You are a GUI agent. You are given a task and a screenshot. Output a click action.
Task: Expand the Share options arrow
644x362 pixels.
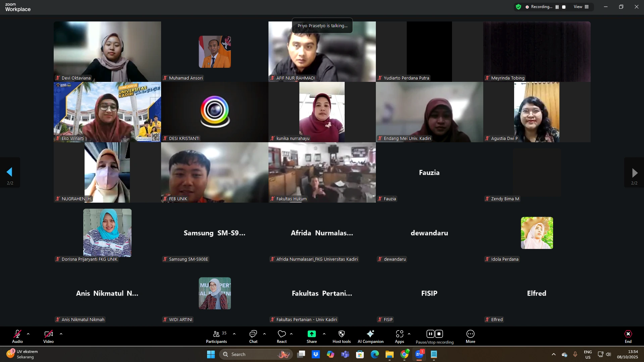click(x=324, y=334)
